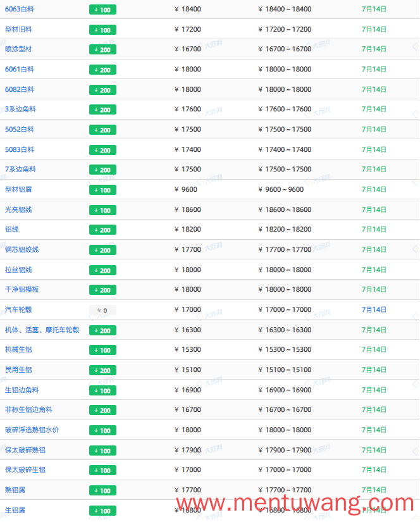
Task: Click the 7月14日 date for 6082白料
Action: 374,90
